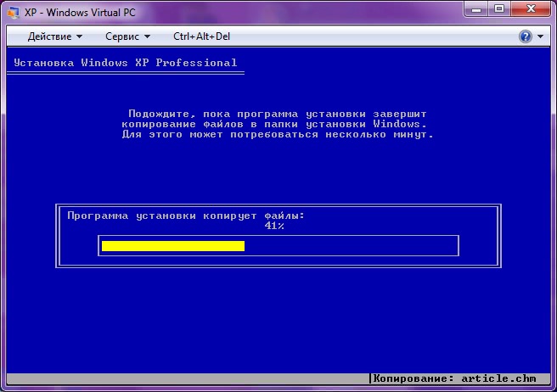Click the Windows Virtual PC title icon
Screen dimensions: 557x392
pos(13,13)
